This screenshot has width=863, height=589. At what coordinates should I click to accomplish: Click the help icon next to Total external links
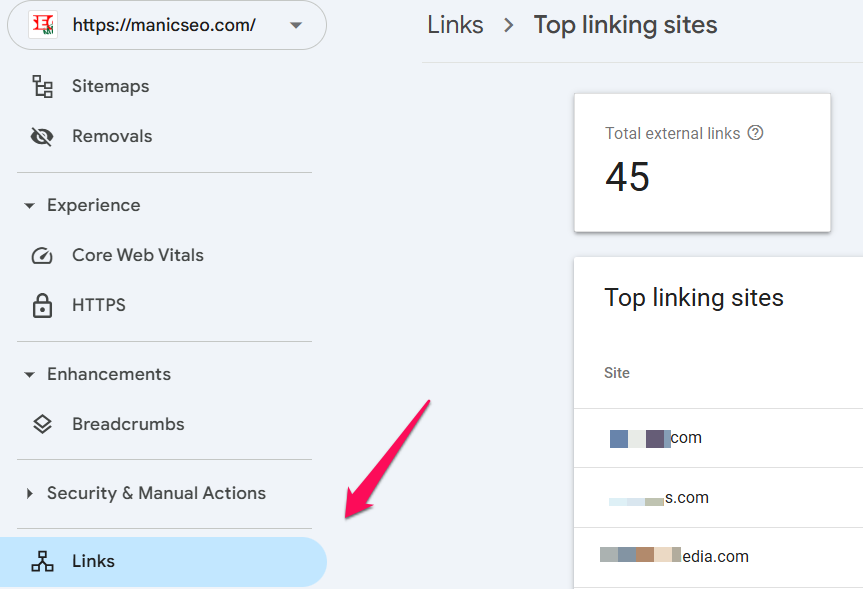pos(755,133)
